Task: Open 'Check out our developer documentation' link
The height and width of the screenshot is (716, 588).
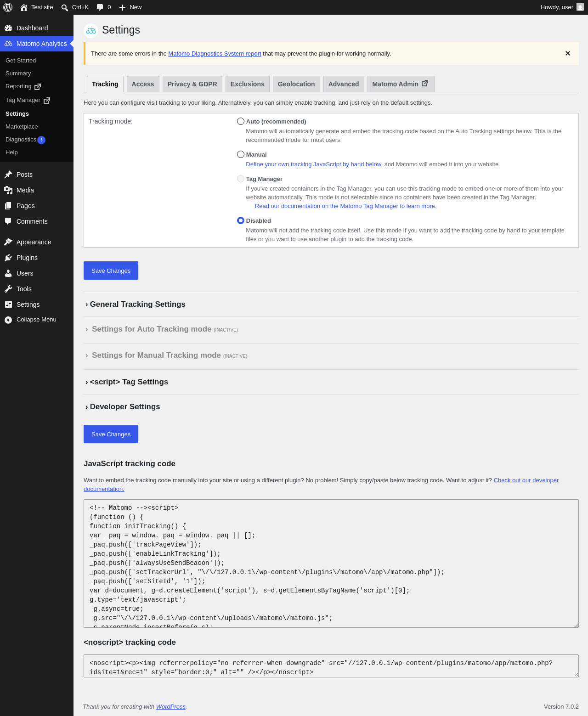Action: coord(526,480)
